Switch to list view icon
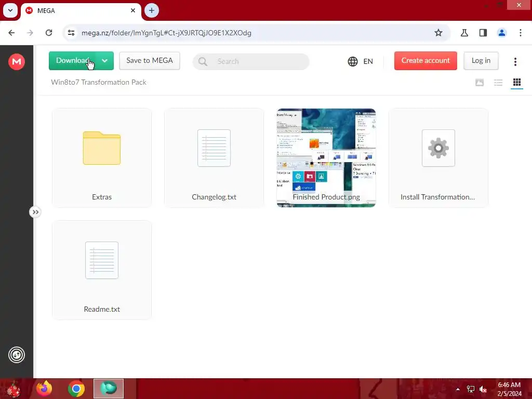The width and height of the screenshot is (532, 399). pos(498,83)
